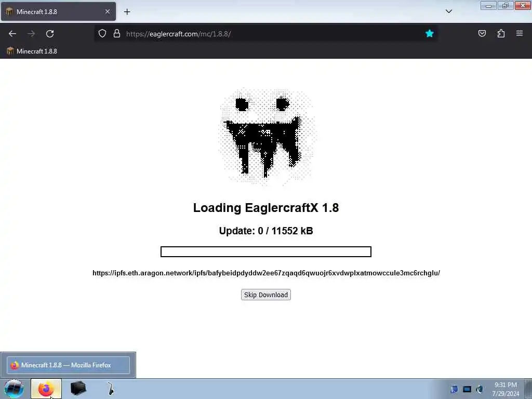Toggle the blue bookmark star
The height and width of the screenshot is (399, 532).
tap(430, 34)
